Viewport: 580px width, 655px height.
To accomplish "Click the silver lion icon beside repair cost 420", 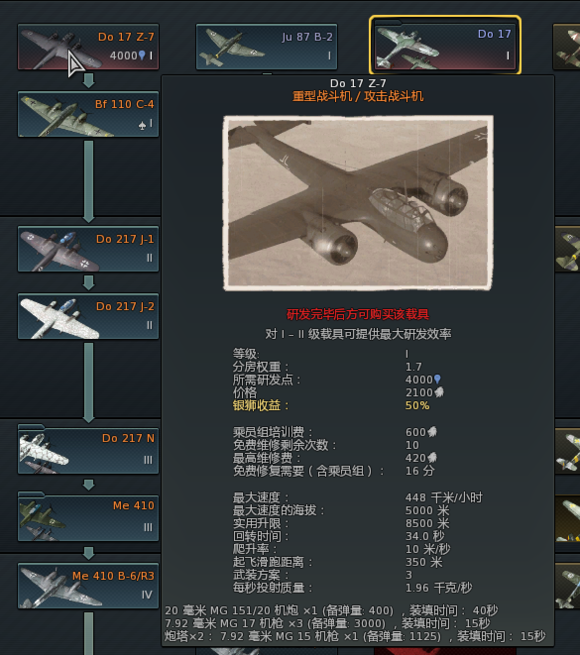I will (x=432, y=457).
